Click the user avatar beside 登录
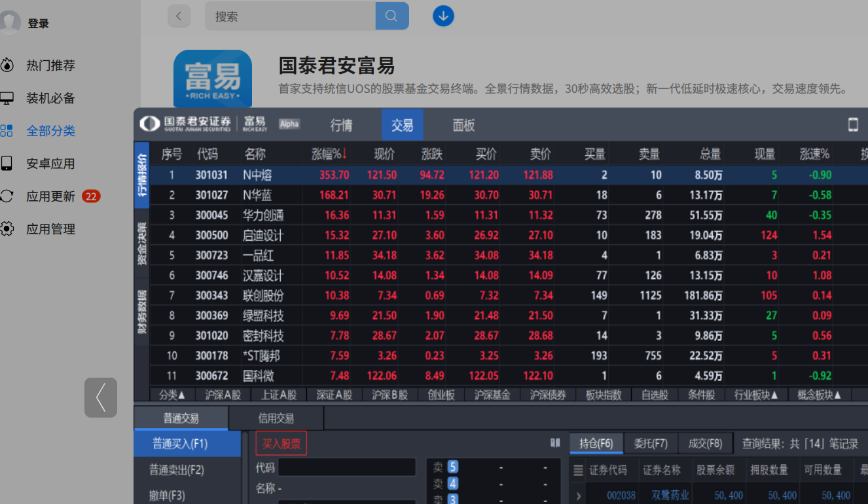868x504 pixels. 9,22
